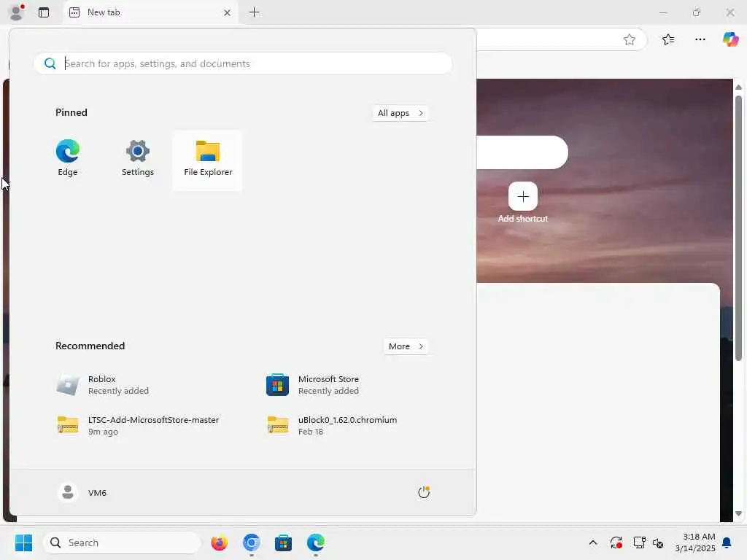Image resolution: width=747 pixels, height=560 pixels.
Task: Show More recommended items
Action: click(406, 346)
